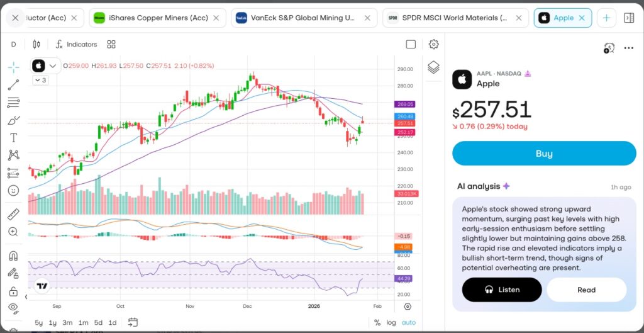Open the chart layout templates grid
Viewport: 644px width, 333px height.
[111, 44]
